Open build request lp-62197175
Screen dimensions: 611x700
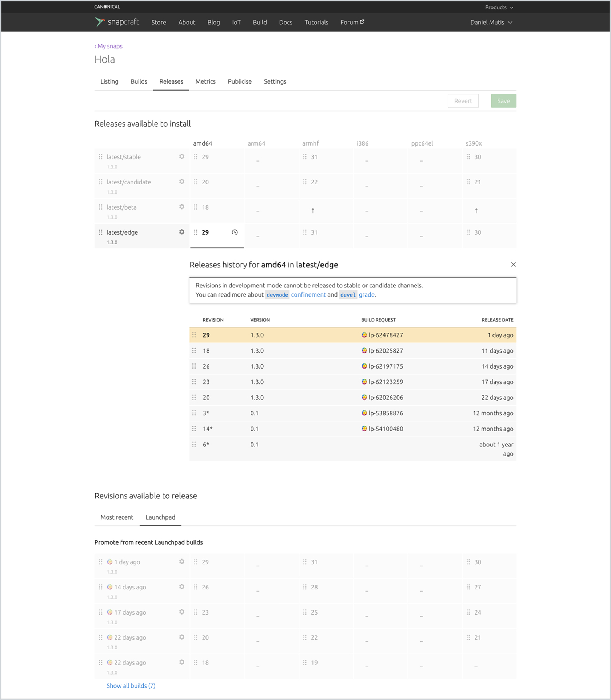point(386,366)
